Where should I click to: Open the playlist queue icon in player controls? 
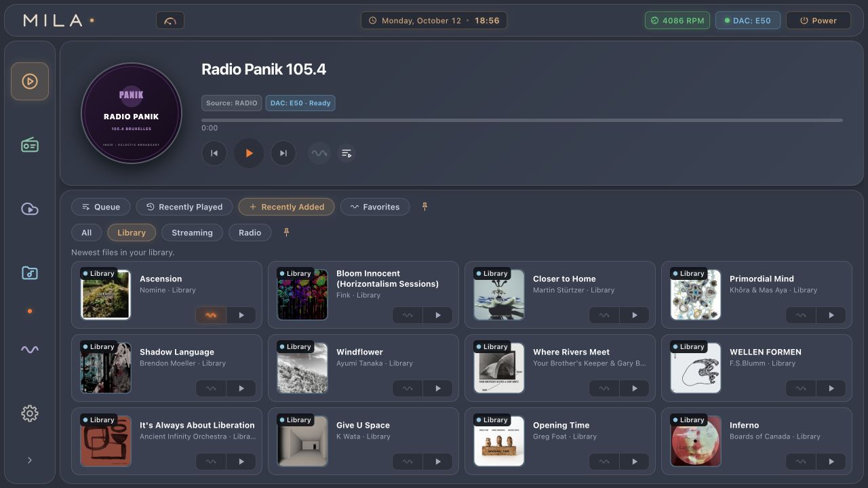347,153
